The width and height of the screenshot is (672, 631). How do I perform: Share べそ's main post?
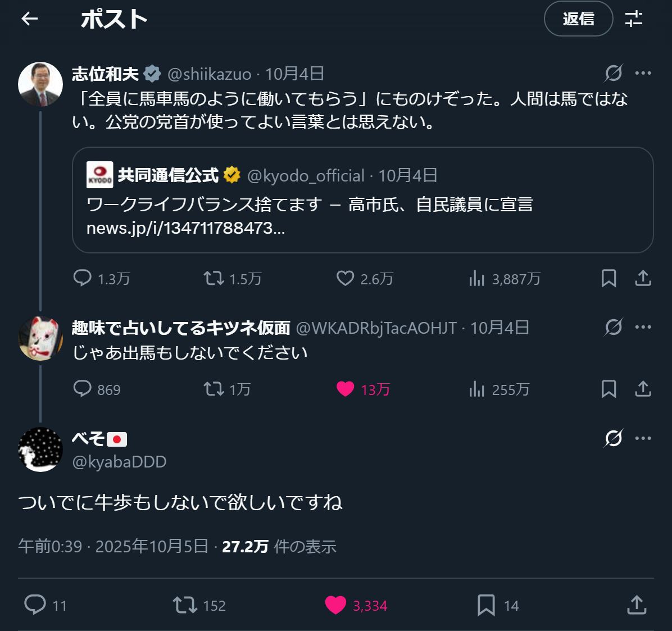pos(636,605)
